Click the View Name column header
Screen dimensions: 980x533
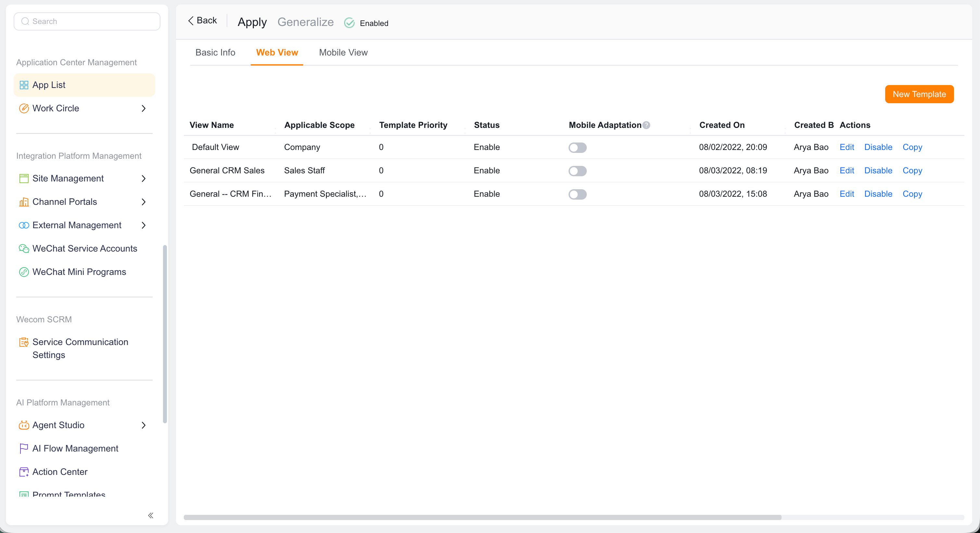point(211,125)
